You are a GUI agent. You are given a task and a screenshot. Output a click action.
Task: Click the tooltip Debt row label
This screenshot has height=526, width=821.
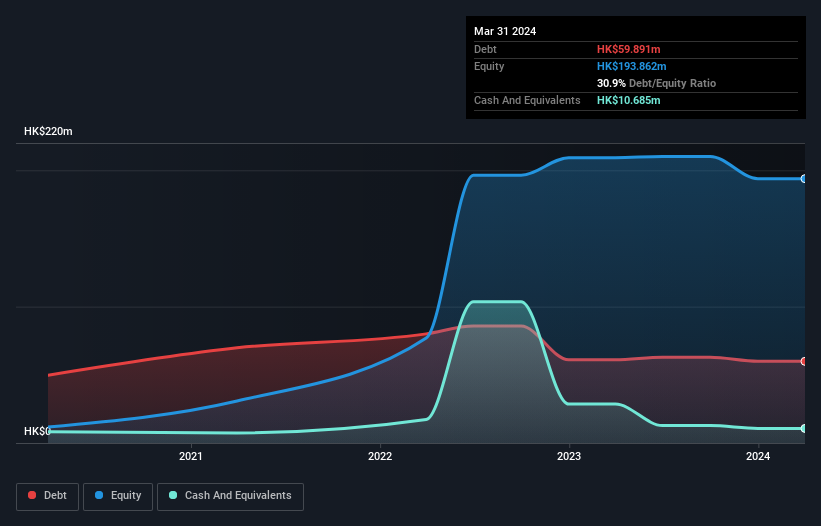(485, 49)
